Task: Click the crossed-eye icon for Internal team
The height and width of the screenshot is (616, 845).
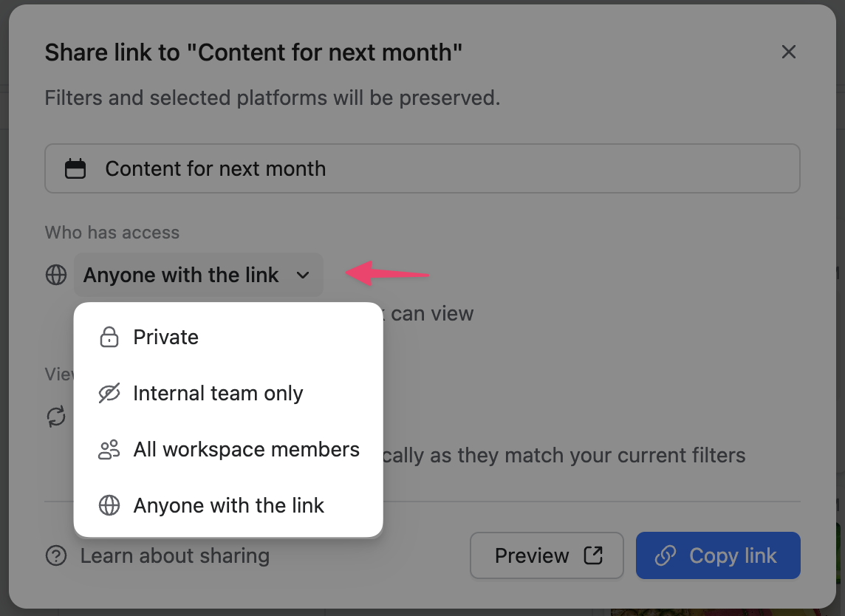Action: [x=109, y=394]
